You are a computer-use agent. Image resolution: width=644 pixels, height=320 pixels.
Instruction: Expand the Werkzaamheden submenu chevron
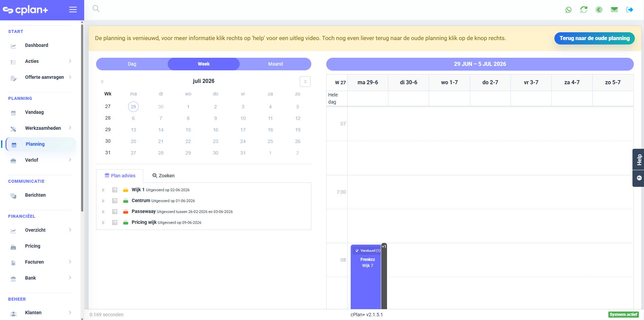pos(70,128)
